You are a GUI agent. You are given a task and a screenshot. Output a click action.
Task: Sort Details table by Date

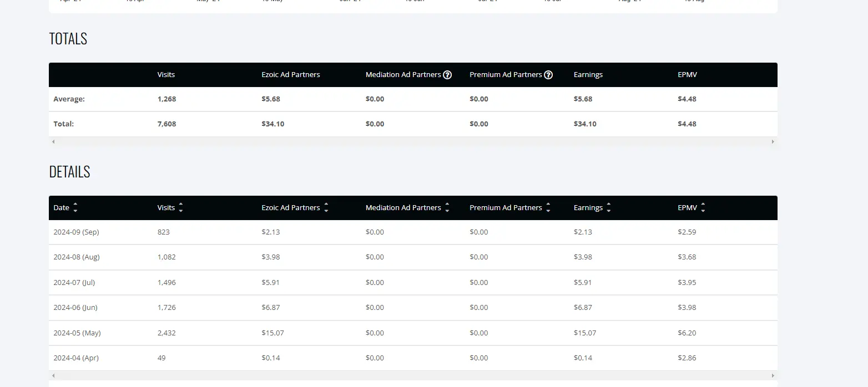pyautogui.click(x=75, y=208)
